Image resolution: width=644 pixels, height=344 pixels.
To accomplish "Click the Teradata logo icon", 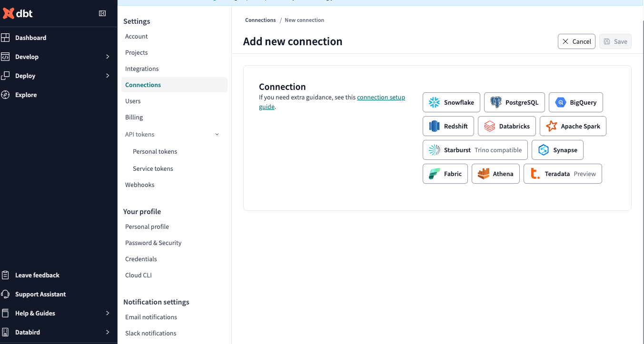I will click(x=535, y=174).
